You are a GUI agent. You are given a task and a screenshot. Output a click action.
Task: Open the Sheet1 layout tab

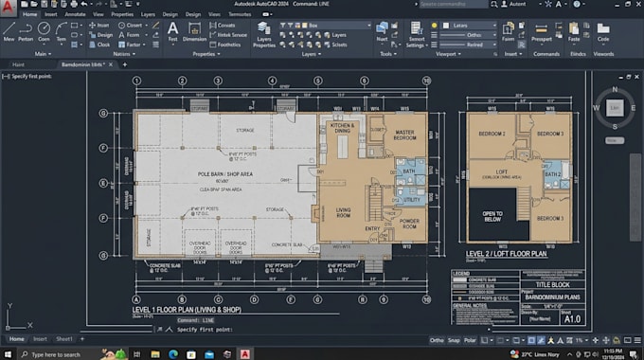(x=64, y=339)
